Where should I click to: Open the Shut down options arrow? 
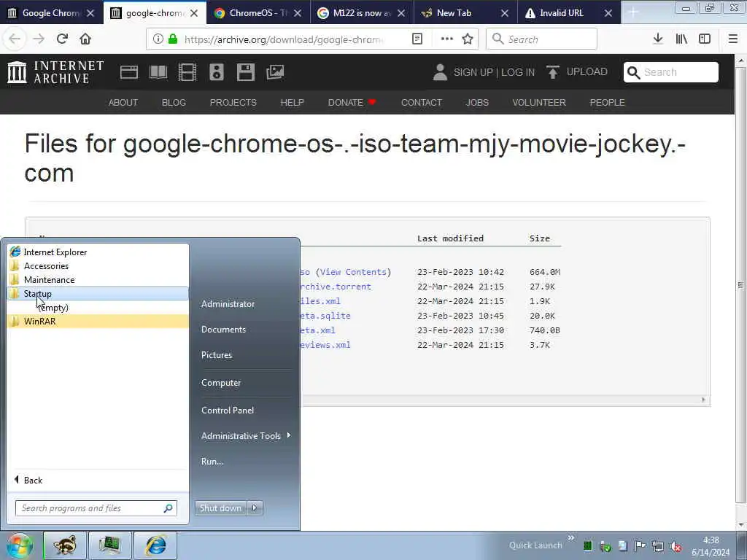point(255,508)
